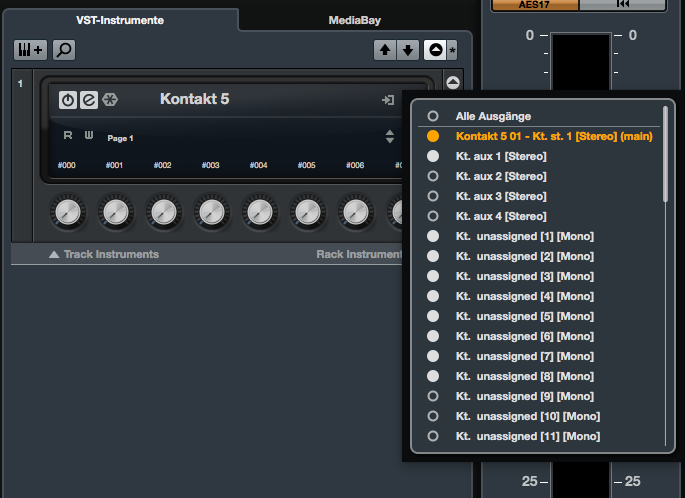685x498 pixels.
Task: Enable write automation W for Kontakt 5
Action: tap(89, 135)
